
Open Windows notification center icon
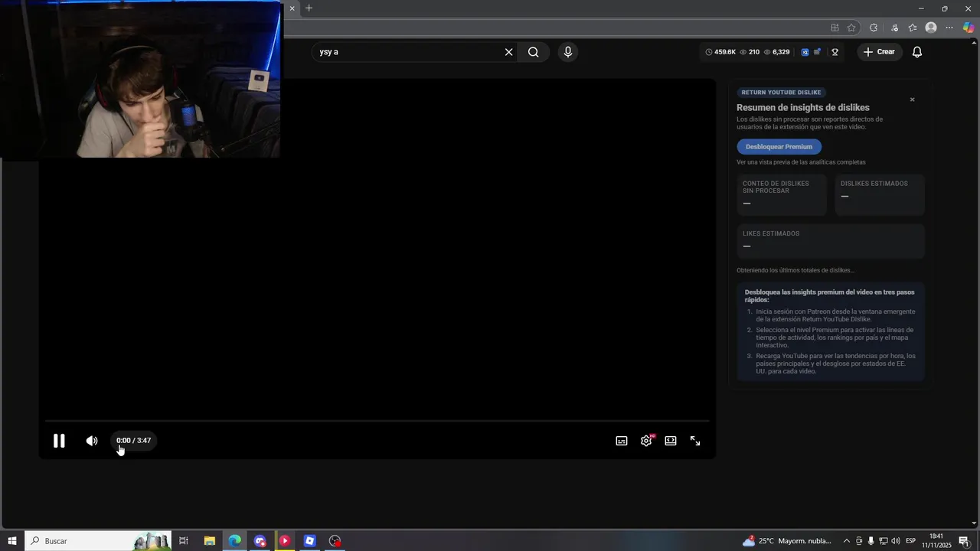(963, 541)
